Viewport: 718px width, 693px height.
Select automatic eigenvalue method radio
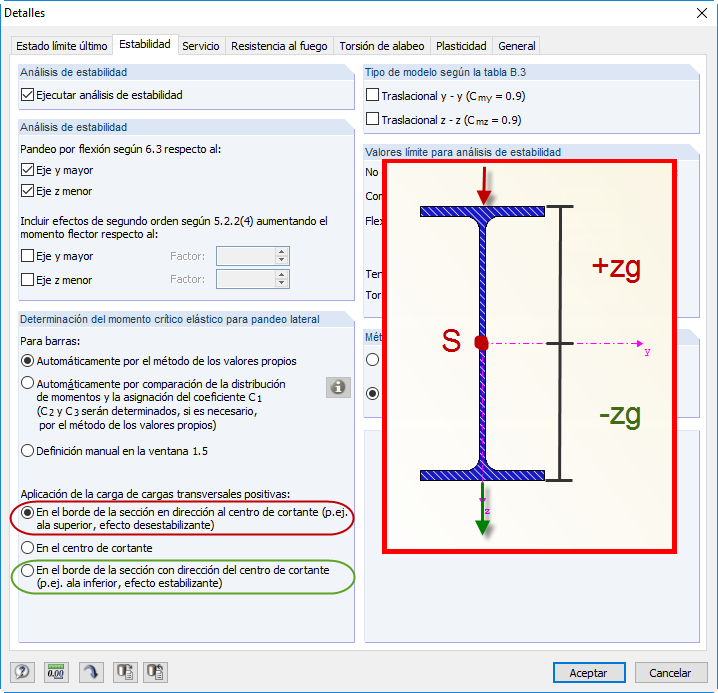pos(27,361)
